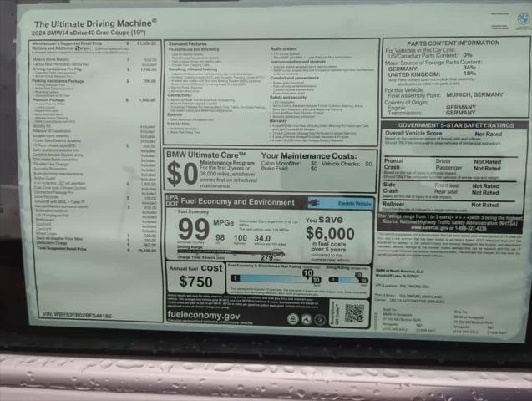Click the 'Cabin Microfilter:' cost line
532x401 pixels.
[x=289, y=164]
